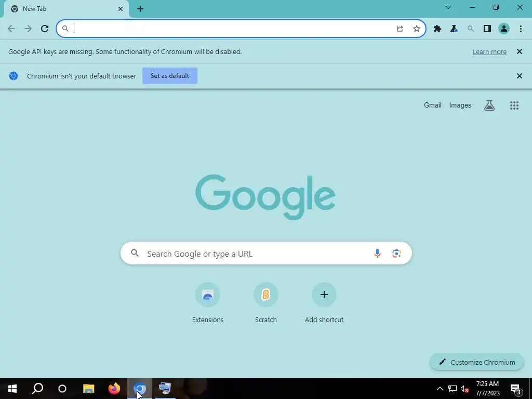
Task: Click the Set as default button
Action: point(170,76)
